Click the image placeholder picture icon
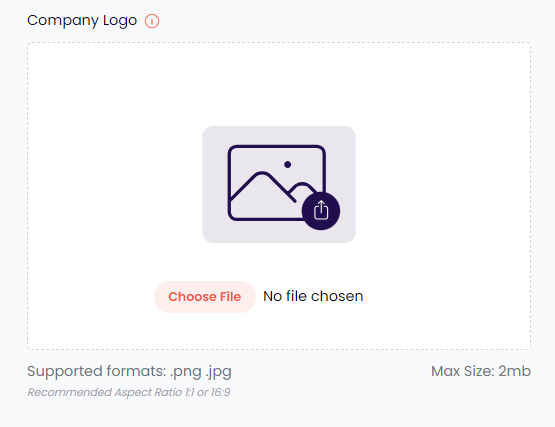Image resolution: width=555 pixels, height=427 pixels. coord(277,183)
